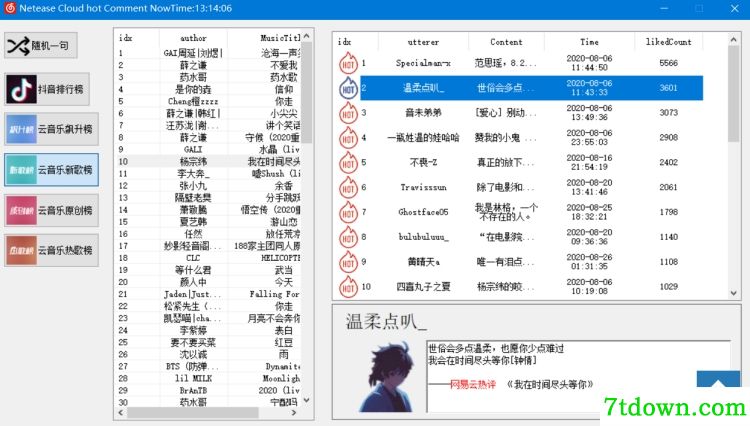This screenshot has height=426, width=750.
Task: Select song row 10 by 杨宗纬
Action: [x=209, y=161]
